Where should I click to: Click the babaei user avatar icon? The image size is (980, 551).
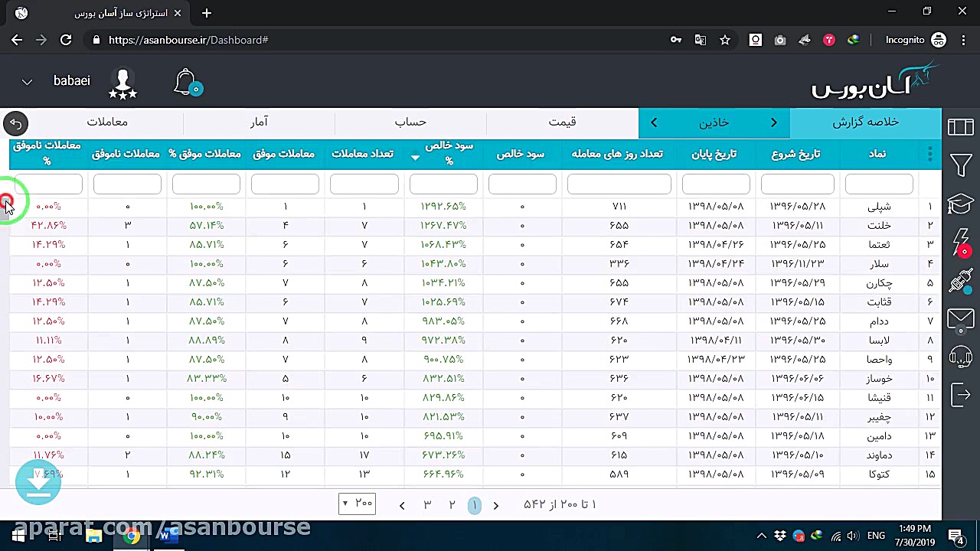tap(122, 83)
